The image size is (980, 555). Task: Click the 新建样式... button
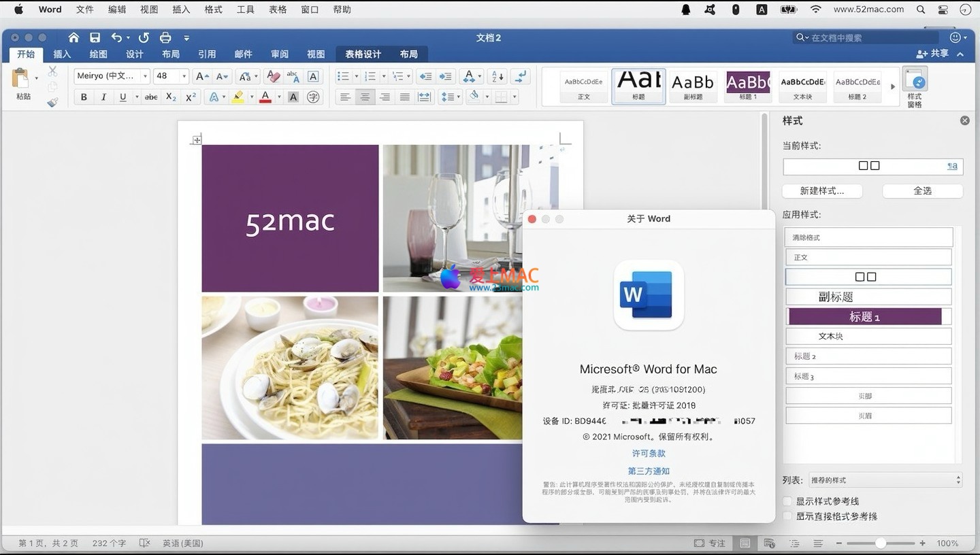tap(822, 191)
